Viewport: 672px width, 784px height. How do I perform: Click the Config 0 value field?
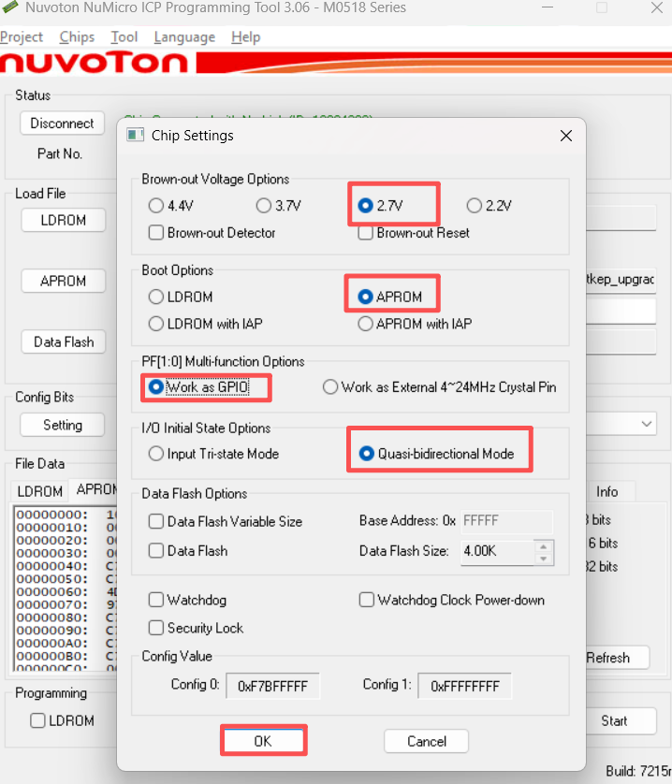(273, 686)
